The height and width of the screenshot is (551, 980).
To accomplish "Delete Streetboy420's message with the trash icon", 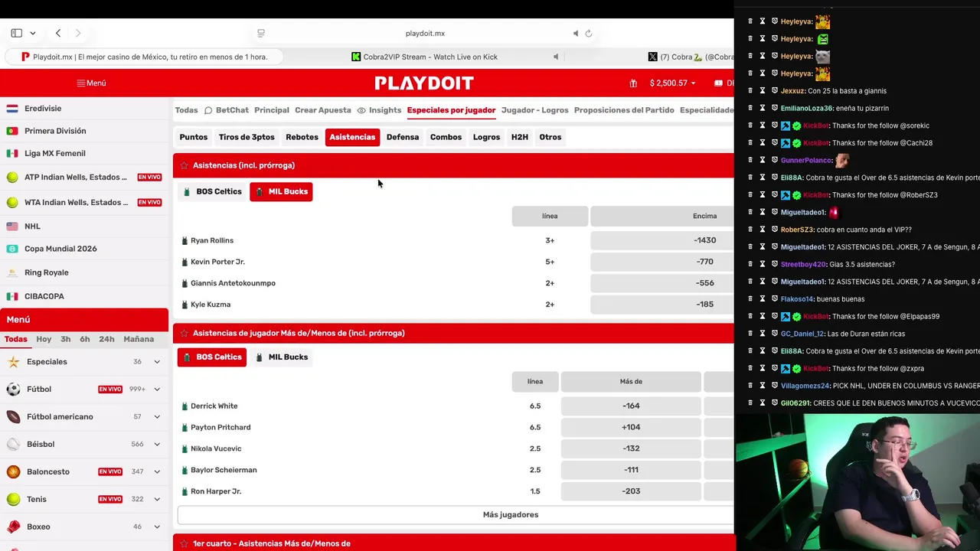I will click(750, 264).
